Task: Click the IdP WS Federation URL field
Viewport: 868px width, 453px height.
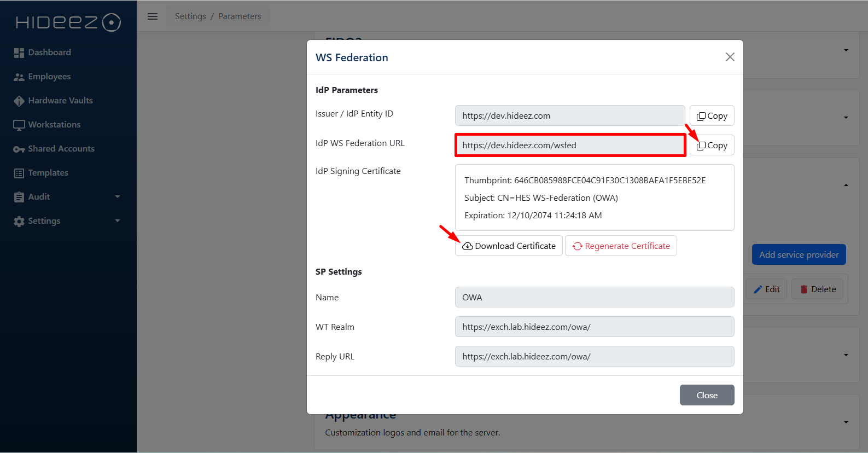Action: pyautogui.click(x=570, y=146)
